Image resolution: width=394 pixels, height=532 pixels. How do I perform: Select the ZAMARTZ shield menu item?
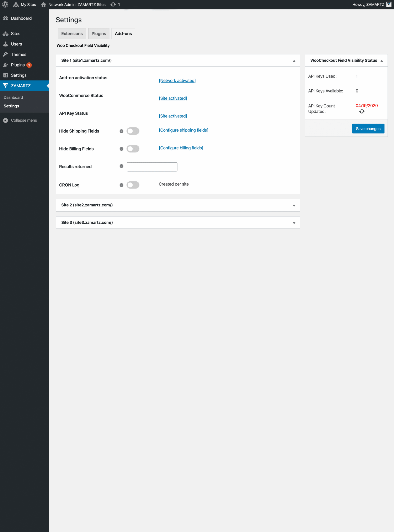click(x=21, y=86)
